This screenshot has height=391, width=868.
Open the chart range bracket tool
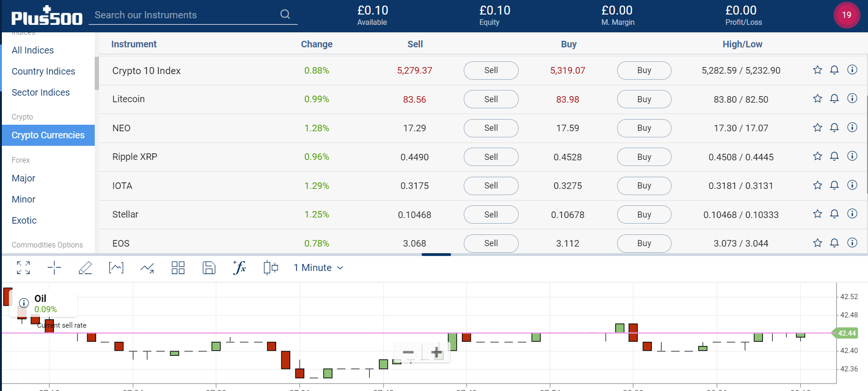click(116, 268)
